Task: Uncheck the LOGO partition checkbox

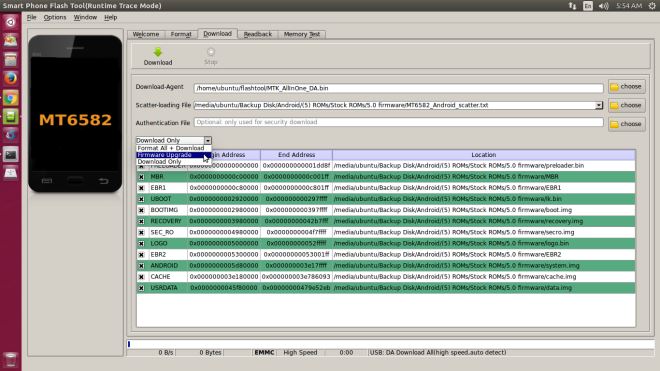Action: pos(141,244)
